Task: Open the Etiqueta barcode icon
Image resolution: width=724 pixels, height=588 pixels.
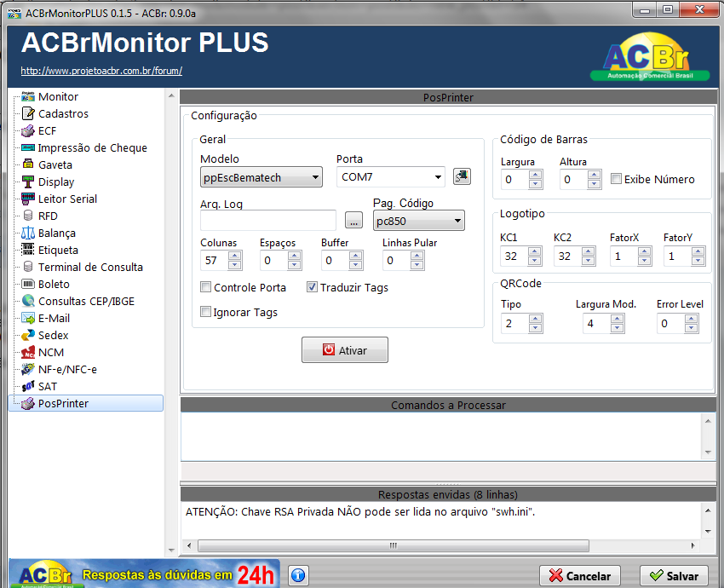Action: [28, 250]
